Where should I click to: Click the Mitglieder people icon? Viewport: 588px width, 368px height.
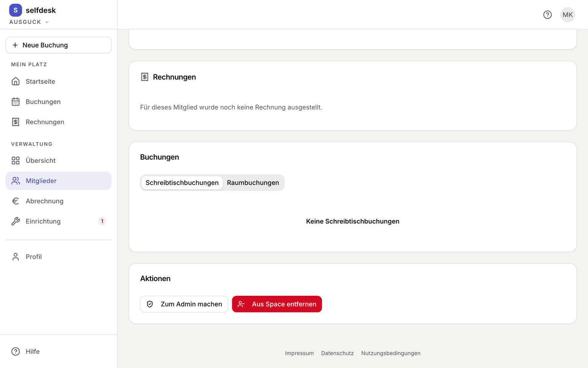[x=15, y=181]
